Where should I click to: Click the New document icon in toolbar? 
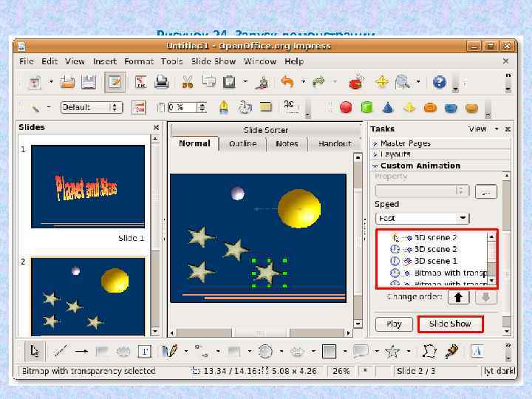coord(35,82)
